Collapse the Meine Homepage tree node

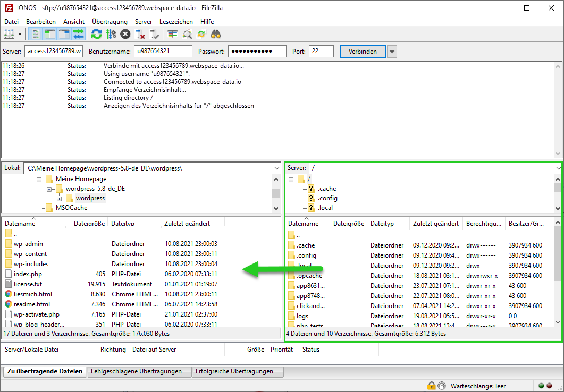(39, 179)
